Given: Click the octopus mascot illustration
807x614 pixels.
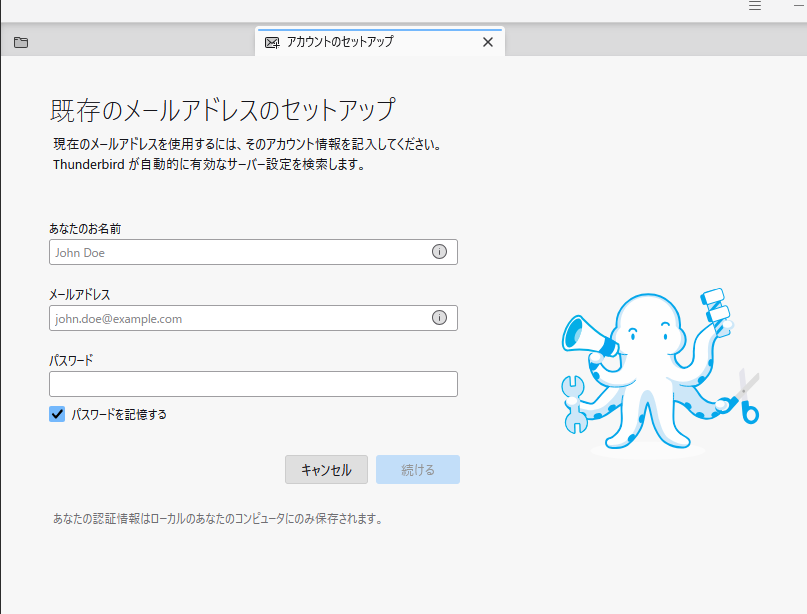Looking at the screenshot, I should (656, 372).
